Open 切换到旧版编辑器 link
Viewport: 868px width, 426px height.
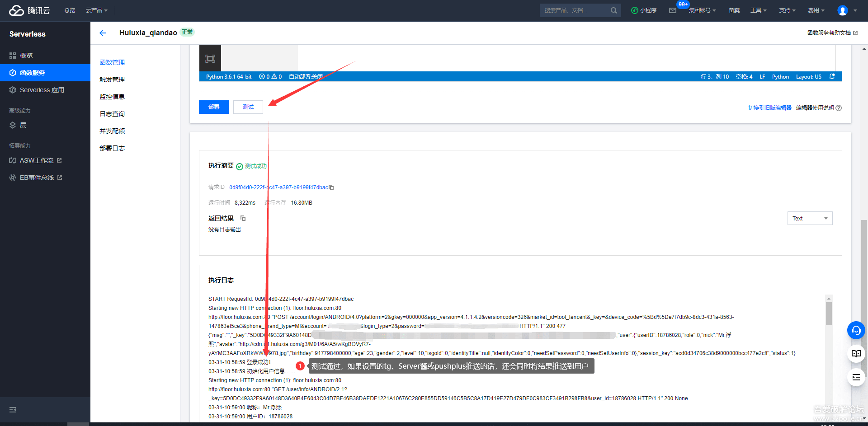(x=770, y=108)
